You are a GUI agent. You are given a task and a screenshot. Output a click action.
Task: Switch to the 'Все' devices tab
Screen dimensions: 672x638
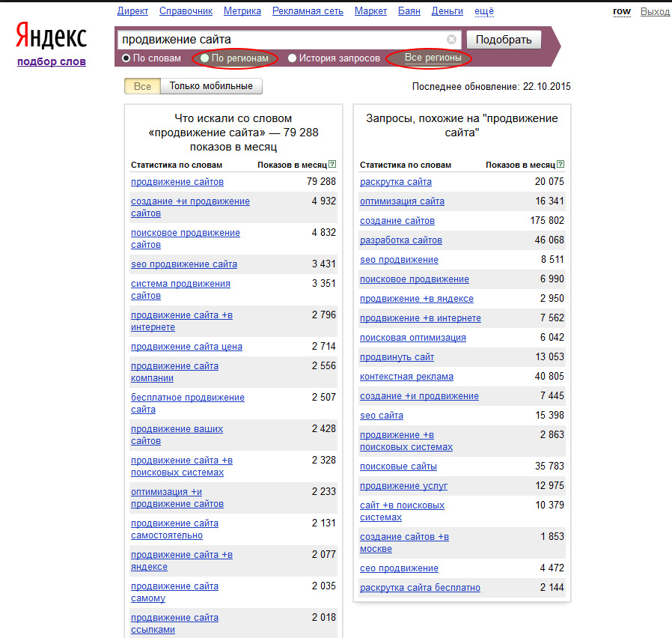(x=142, y=86)
